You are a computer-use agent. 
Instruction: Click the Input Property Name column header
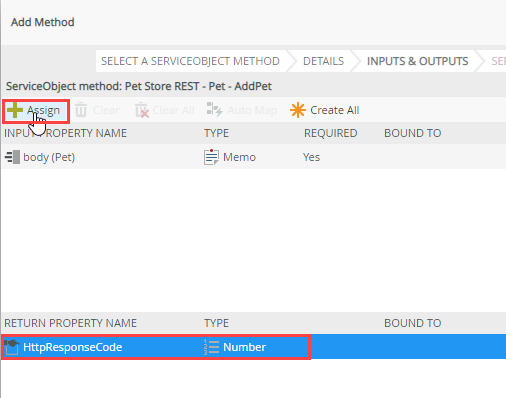coord(65,133)
